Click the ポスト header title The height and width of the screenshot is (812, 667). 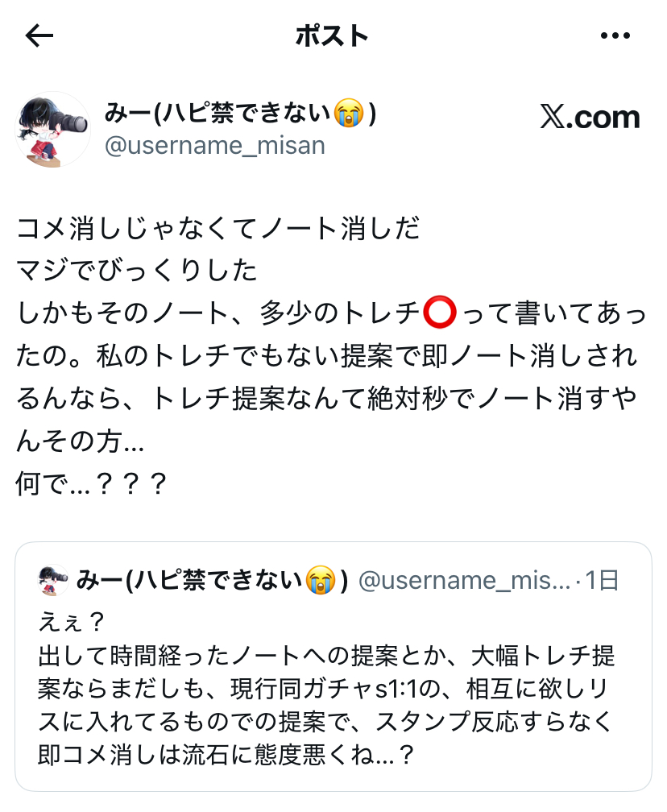[x=332, y=36]
